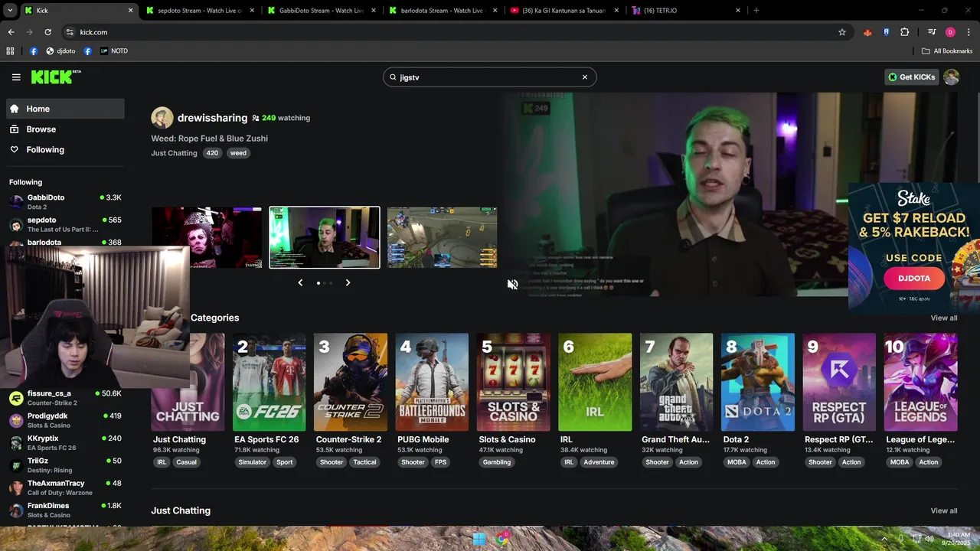Open GabbiDoto followed channel
The width and height of the screenshot is (980, 551).
65,202
